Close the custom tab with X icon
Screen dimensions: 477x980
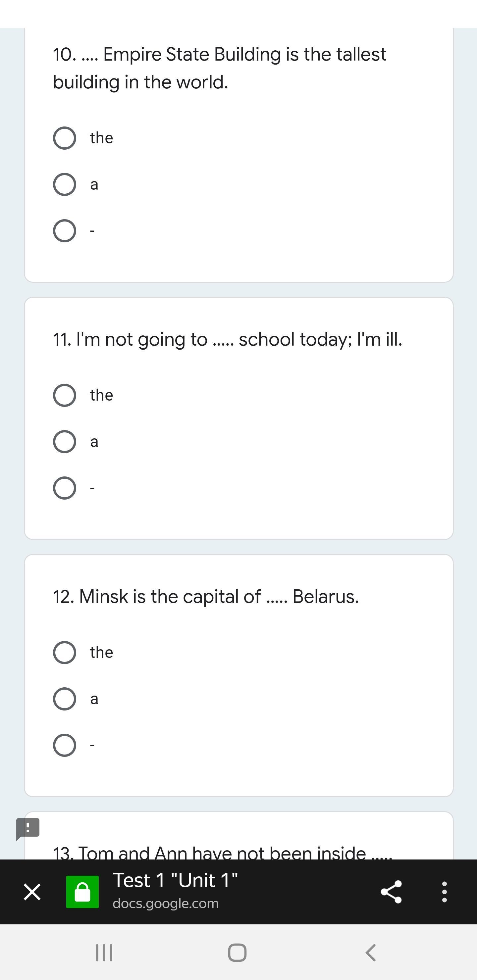(32, 892)
